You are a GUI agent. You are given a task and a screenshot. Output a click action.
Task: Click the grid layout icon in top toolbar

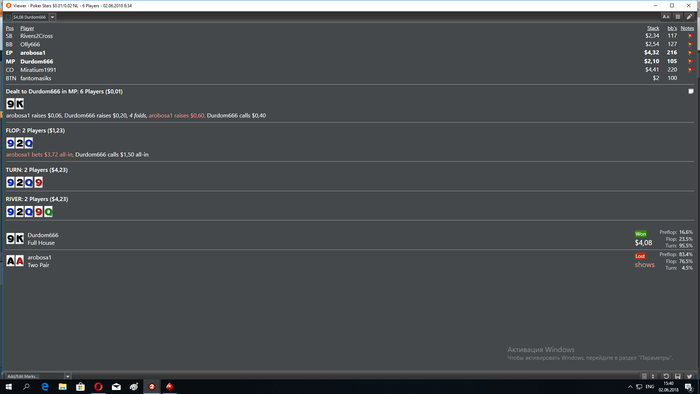678,17
